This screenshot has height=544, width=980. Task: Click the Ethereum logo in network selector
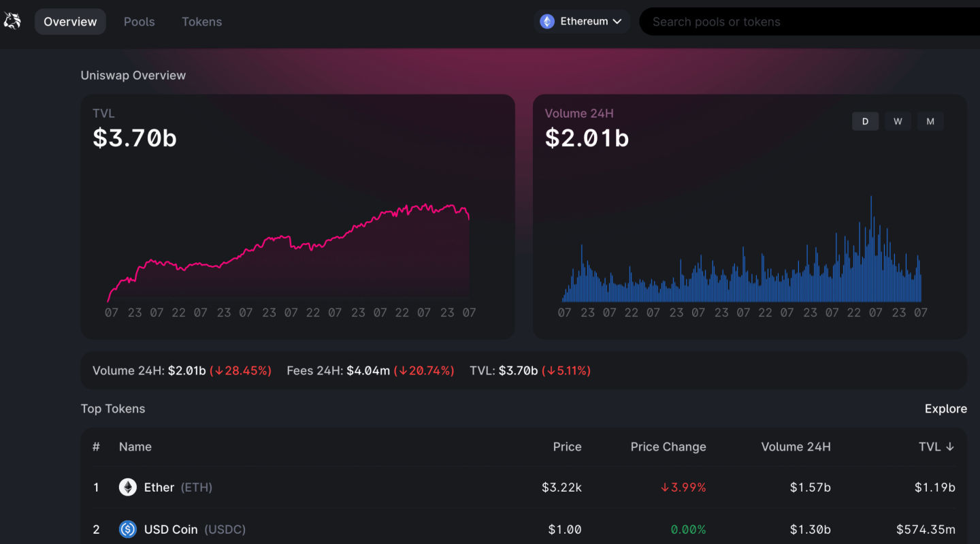pos(547,22)
